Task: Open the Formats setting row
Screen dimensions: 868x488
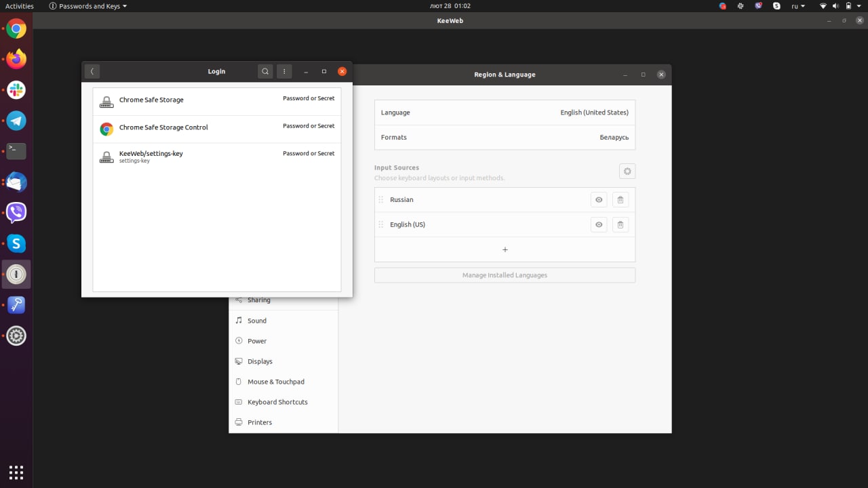Action: [505, 137]
